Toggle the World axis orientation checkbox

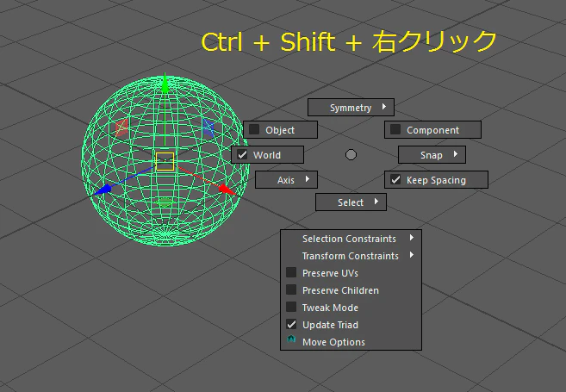(x=242, y=154)
